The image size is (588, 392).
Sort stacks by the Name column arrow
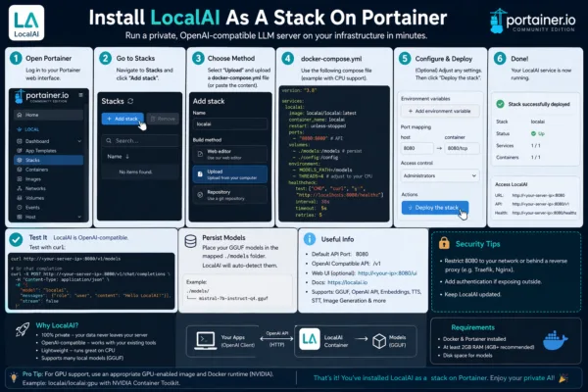pos(127,157)
